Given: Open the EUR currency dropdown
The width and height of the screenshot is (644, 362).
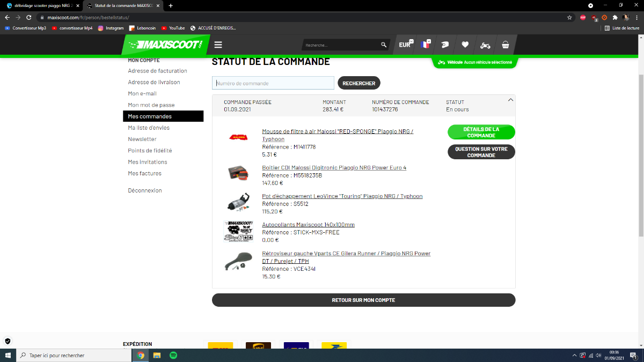Looking at the screenshot, I should 405,45.
